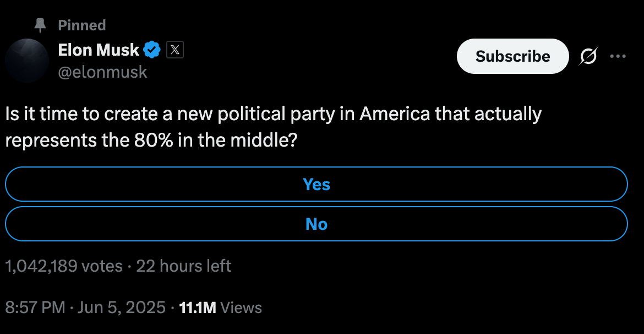
Task: Vote Yes in the poll
Action: click(x=316, y=184)
